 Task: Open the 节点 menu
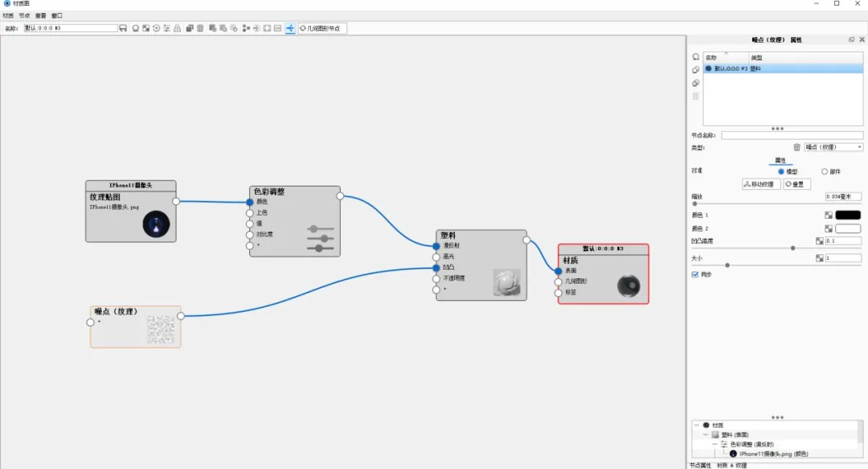click(24, 15)
